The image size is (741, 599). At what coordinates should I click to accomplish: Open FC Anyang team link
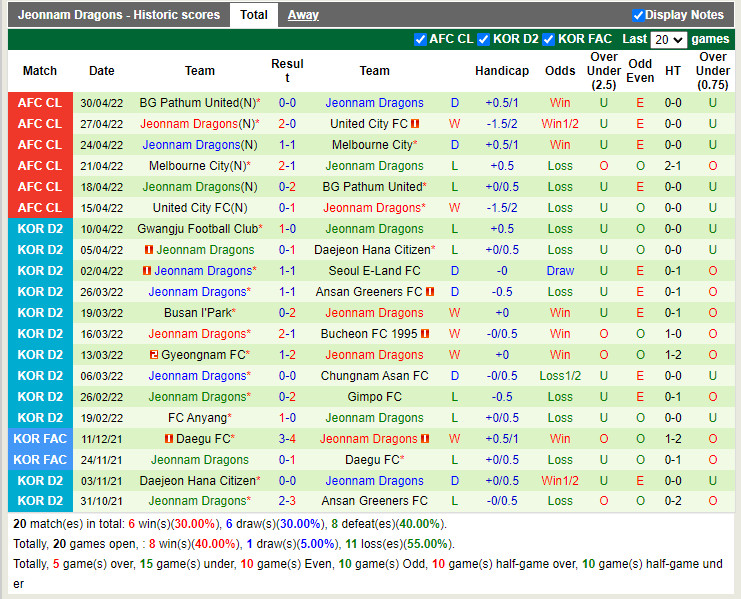(198, 418)
